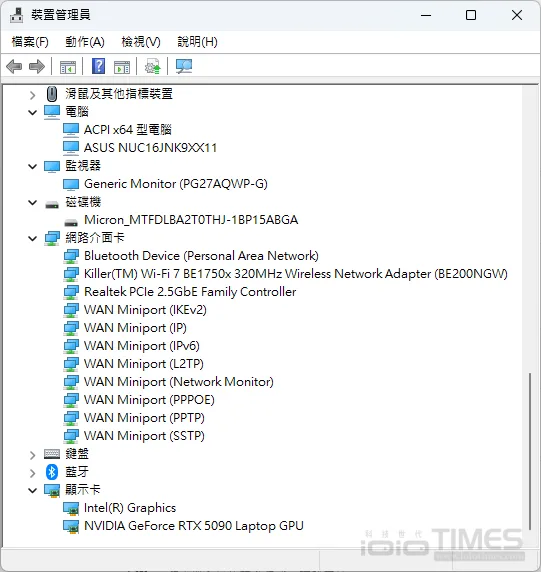The height and width of the screenshot is (572, 541).
Task: Click the action pane toolbar icon
Action: [122, 67]
